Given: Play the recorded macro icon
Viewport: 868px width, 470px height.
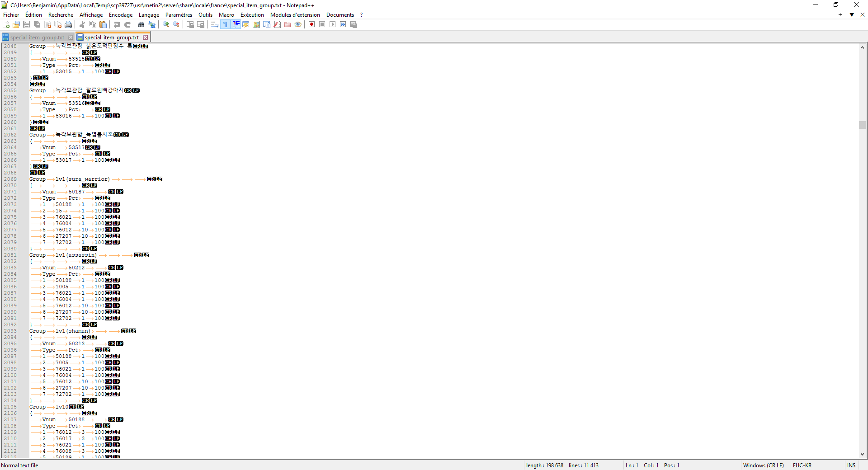Looking at the screenshot, I should (x=332, y=24).
